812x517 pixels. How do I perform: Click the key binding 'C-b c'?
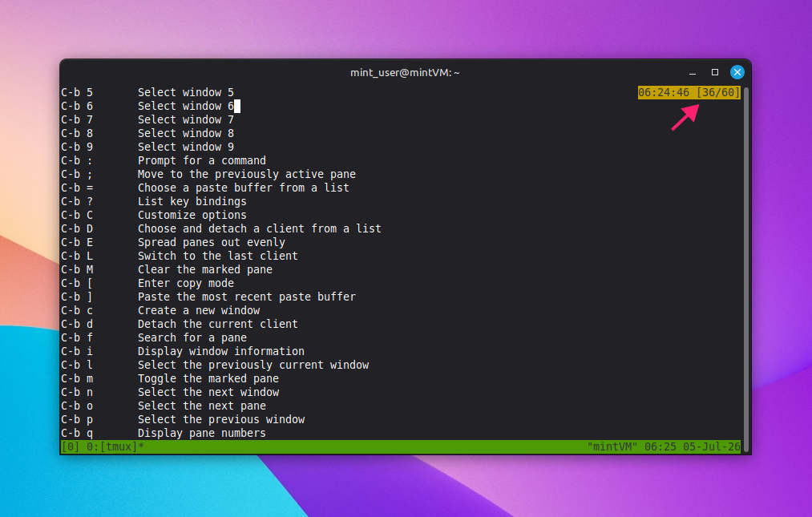coord(77,310)
